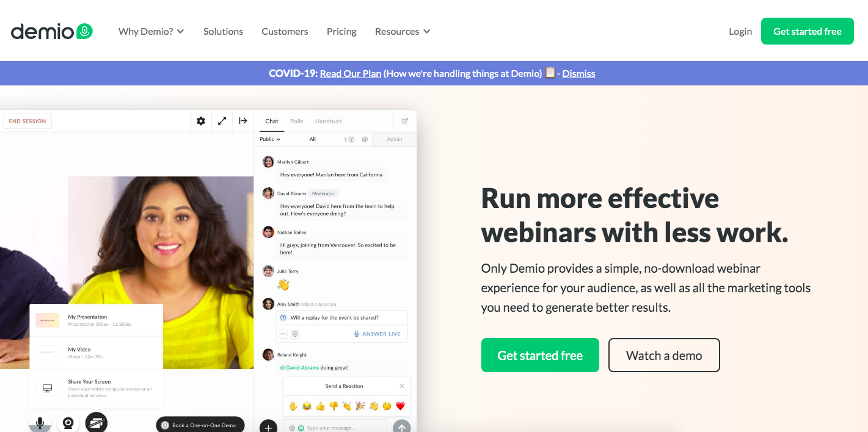The width and height of the screenshot is (868, 432).
Task: Click Marilyn Gilbert's avatar
Action: (x=268, y=162)
